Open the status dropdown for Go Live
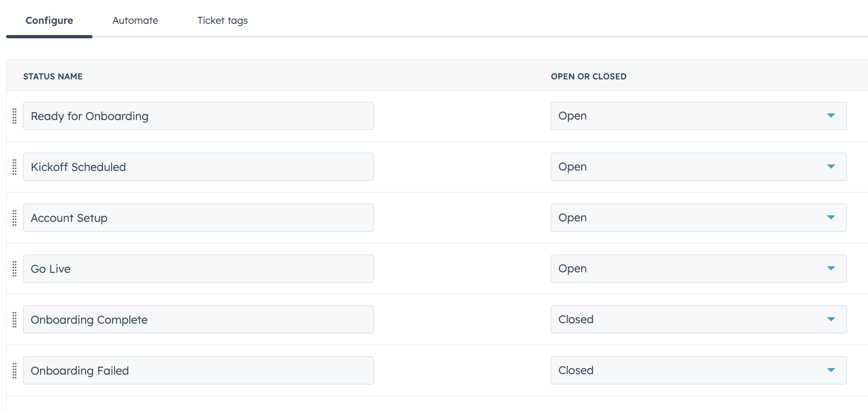 point(832,268)
